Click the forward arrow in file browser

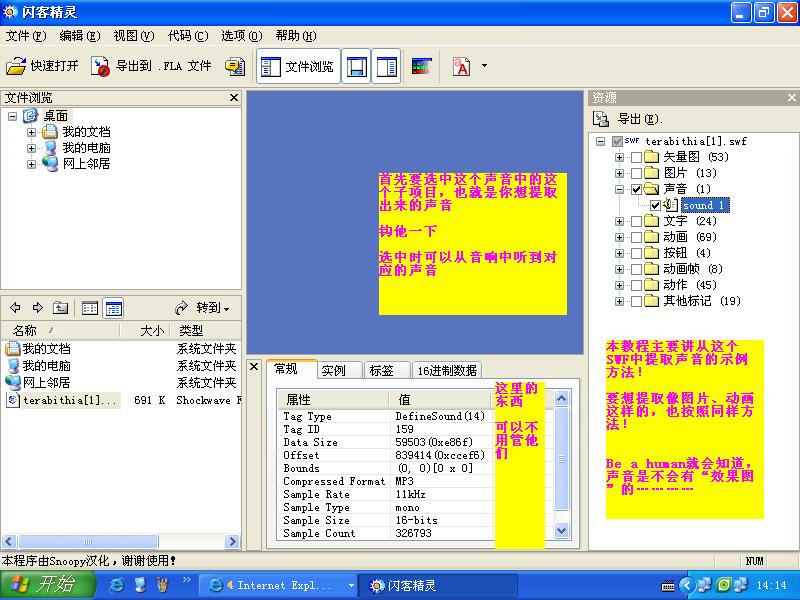pyautogui.click(x=38, y=308)
